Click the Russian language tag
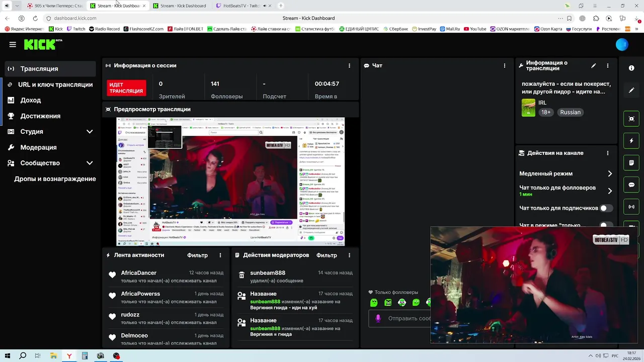644x362 pixels. tap(570, 113)
